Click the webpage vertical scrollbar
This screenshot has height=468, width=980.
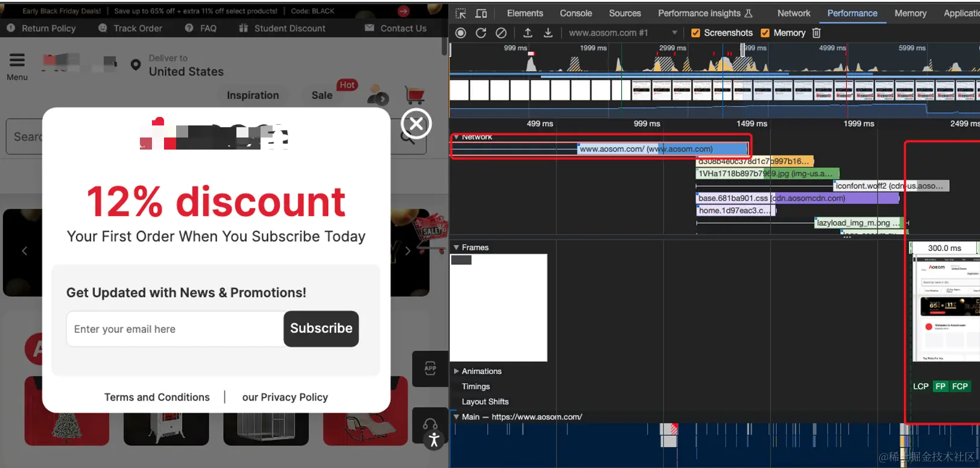coord(445,47)
